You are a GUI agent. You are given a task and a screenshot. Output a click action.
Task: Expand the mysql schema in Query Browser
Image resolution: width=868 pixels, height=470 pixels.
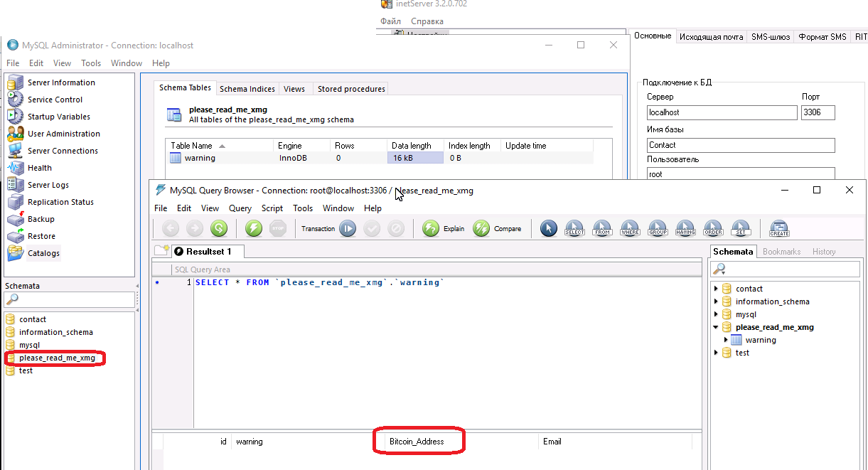(716, 314)
